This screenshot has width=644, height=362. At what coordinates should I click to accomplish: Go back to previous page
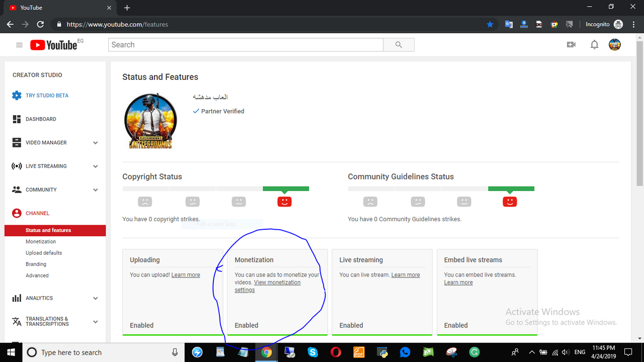pyautogui.click(x=10, y=24)
